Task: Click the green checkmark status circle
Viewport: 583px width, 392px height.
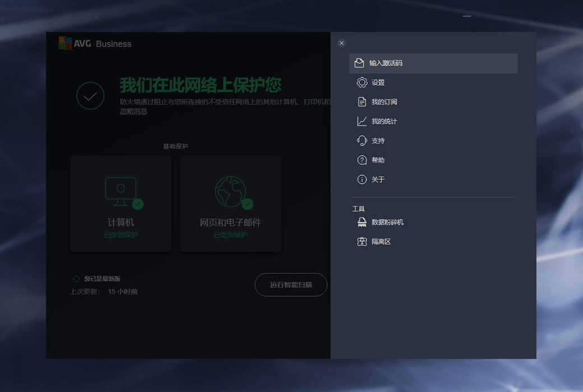Action: tap(90, 96)
